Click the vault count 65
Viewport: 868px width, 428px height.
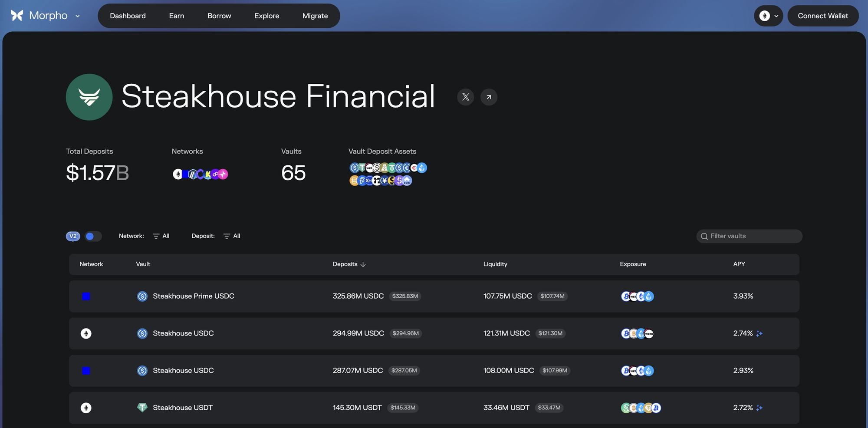click(x=293, y=173)
